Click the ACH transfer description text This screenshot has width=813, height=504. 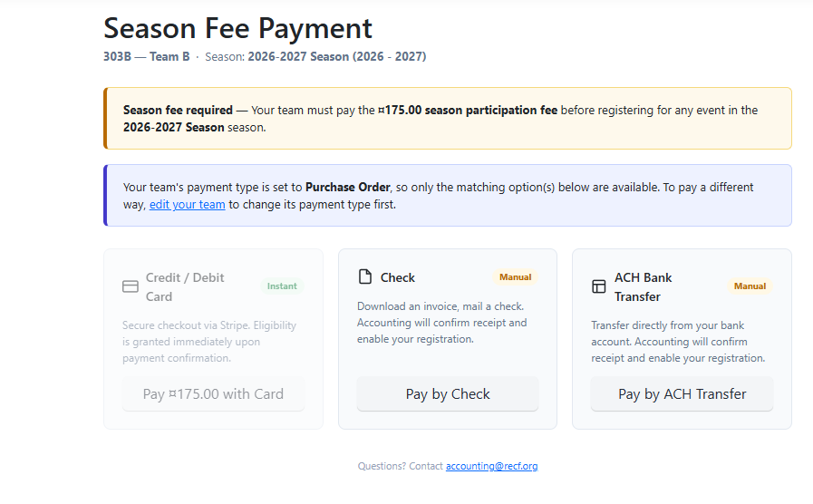pos(678,342)
